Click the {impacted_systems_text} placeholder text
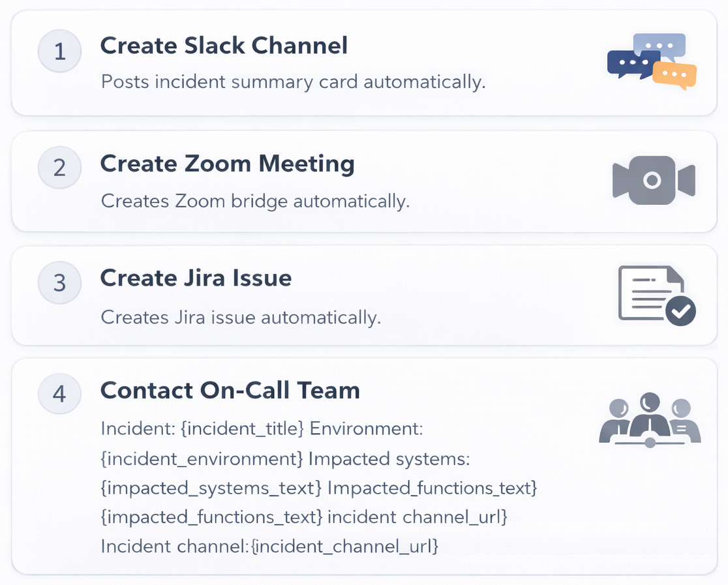This screenshot has height=585, width=728. coord(211,488)
